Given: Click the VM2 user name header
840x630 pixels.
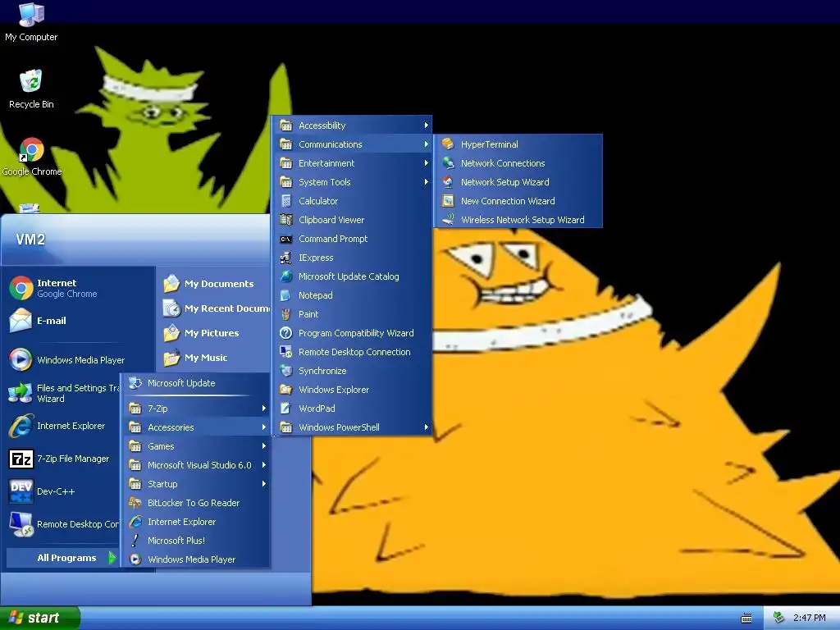Looking at the screenshot, I should coord(30,240).
